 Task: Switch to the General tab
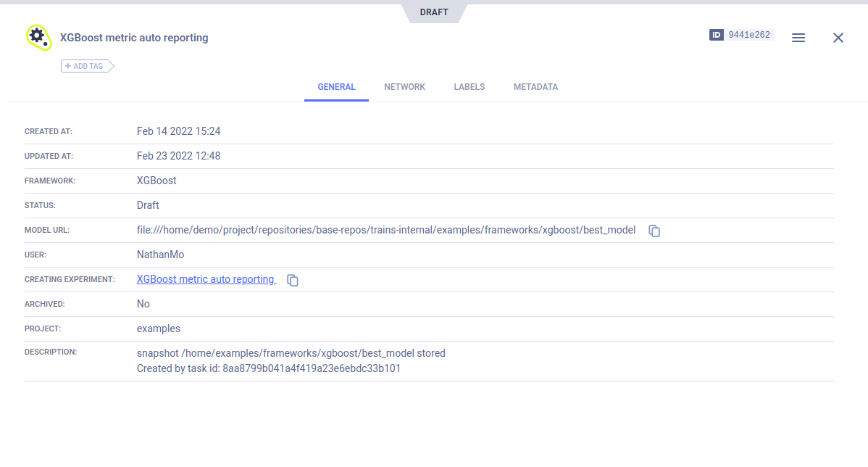click(x=336, y=87)
